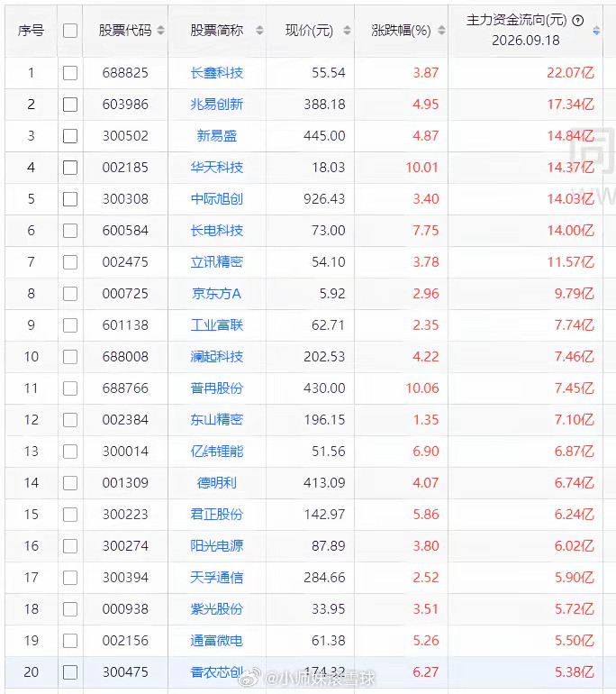
Task: Click the 涨跌幅(%) header label
Action: point(401,31)
